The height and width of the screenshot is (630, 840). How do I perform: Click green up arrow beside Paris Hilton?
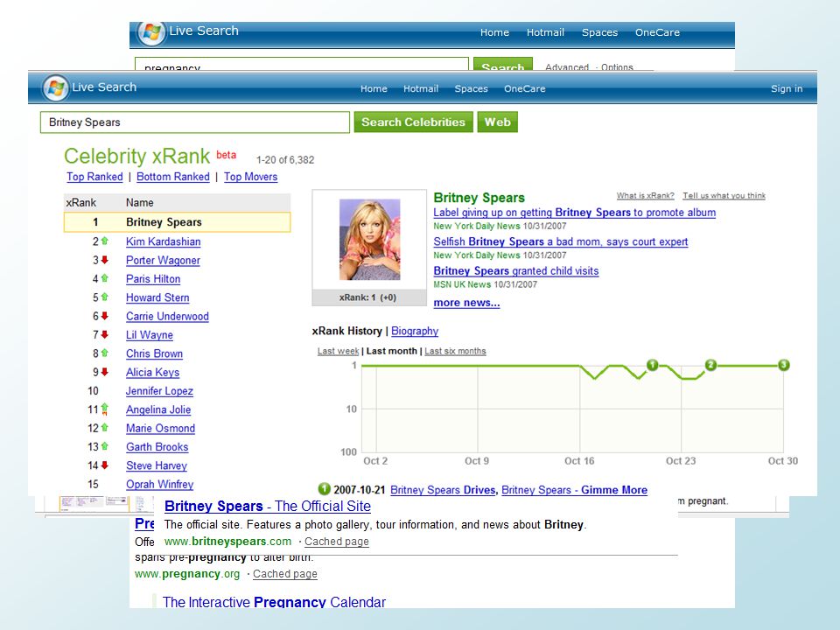pyautogui.click(x=104, y=278)
